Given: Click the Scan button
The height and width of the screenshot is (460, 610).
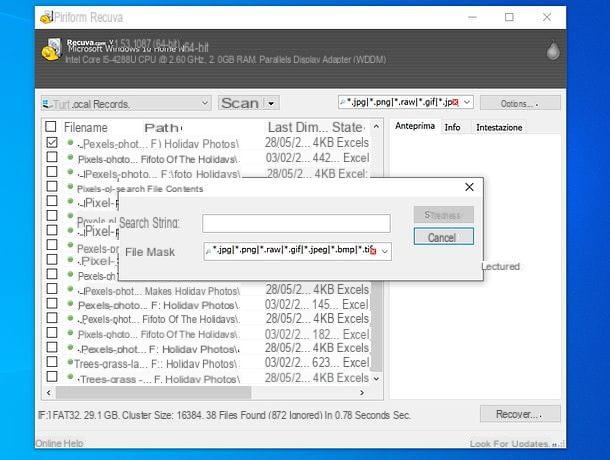Looking at the screenshot, I should pyautogui.click(x=240, y=104).
